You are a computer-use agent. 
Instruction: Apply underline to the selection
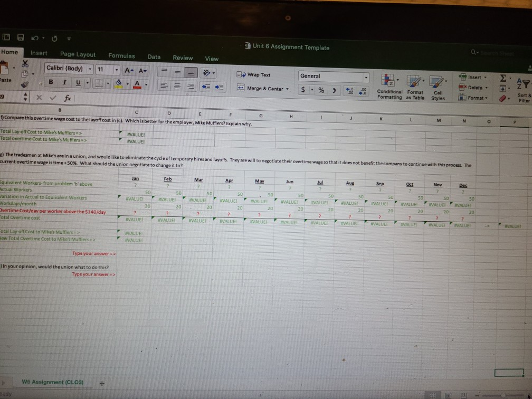tap(78, 82)
